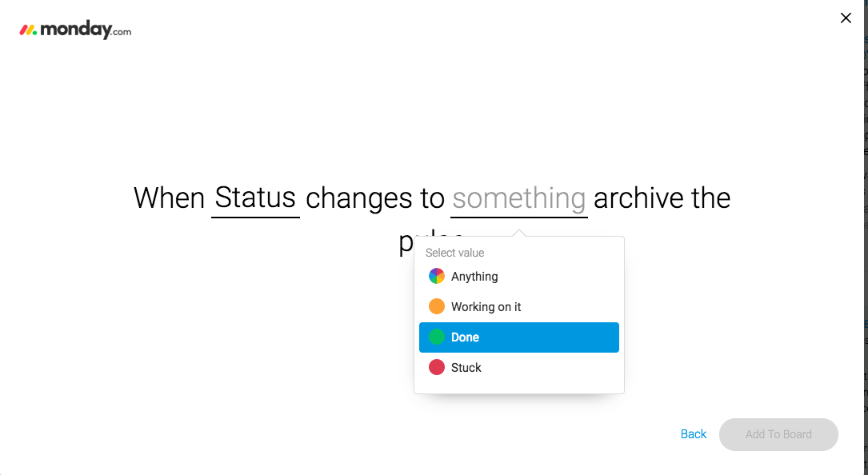Click the Add To Board button
The image size is (868, 475).
[778, 434]
